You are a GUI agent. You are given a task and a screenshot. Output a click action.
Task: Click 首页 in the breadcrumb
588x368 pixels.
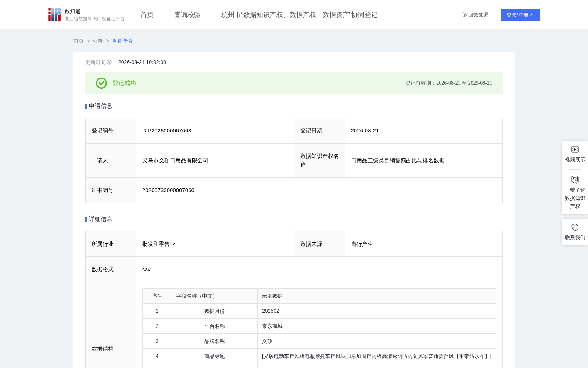coord(79,41)
